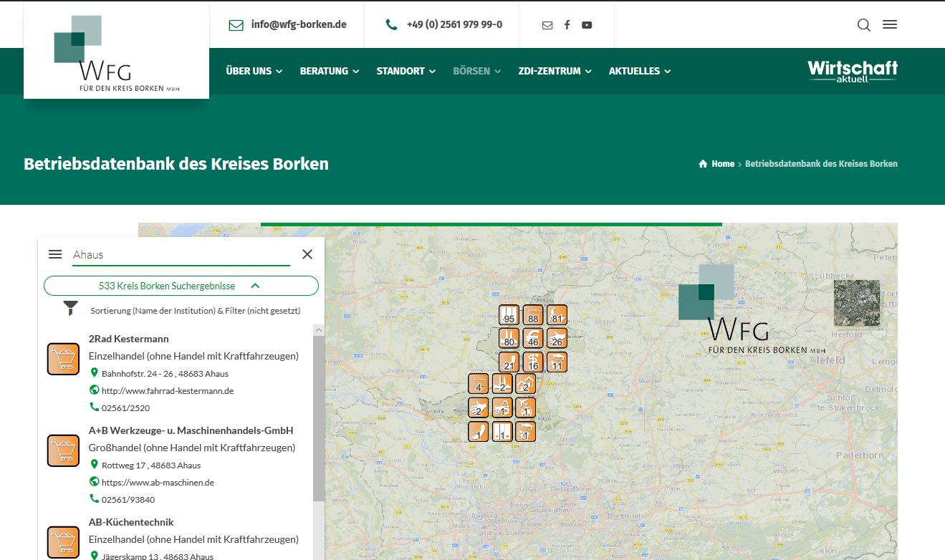Image resolution: width=945 pixels, height=560 pixels.
Task: Click the header search magnifier icon
Action: 864,25
